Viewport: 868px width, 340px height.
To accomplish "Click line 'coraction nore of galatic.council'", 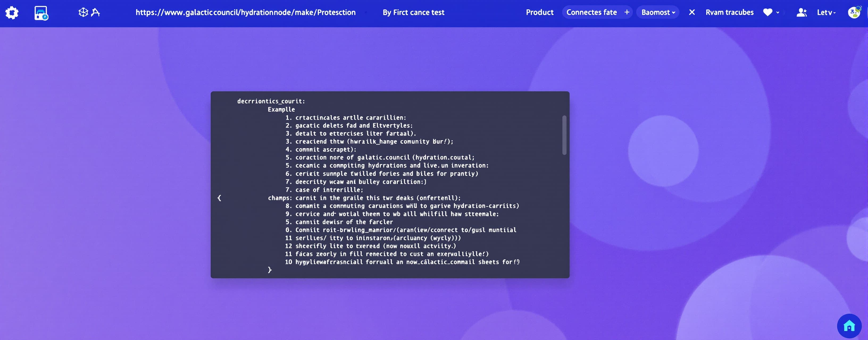I will click(380, 158).
